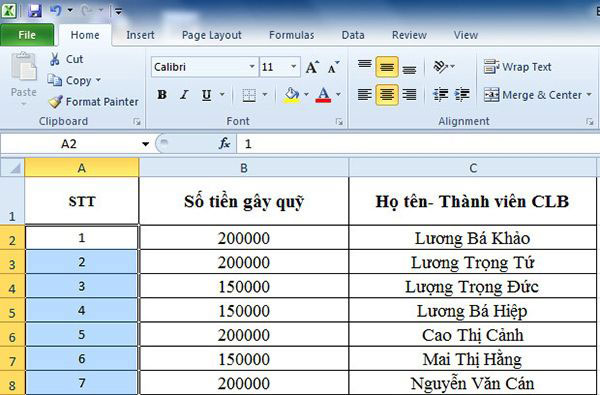The width and height of the screenshot is (600, 395).
Task: Open the Orientation text rotation menu
Action: (x=444, y=67)
